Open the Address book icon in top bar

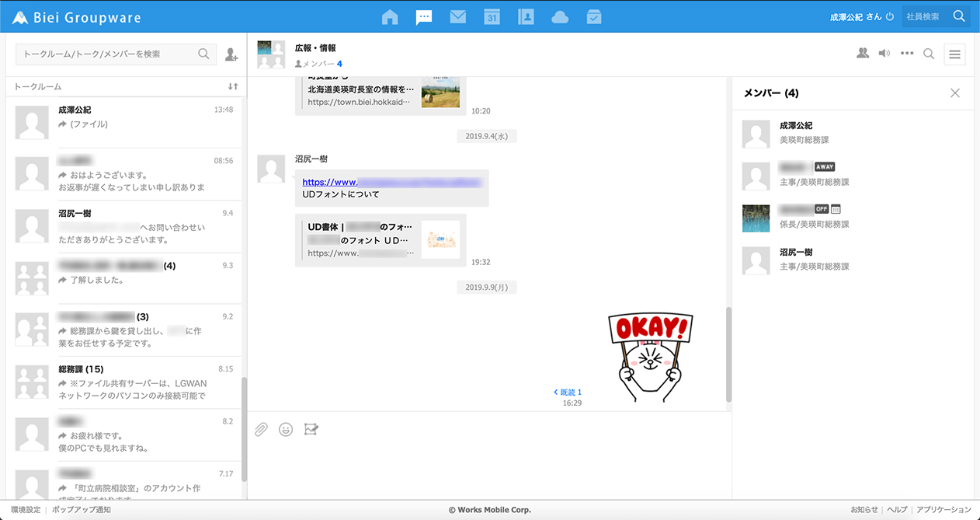(x=526, y=16)
